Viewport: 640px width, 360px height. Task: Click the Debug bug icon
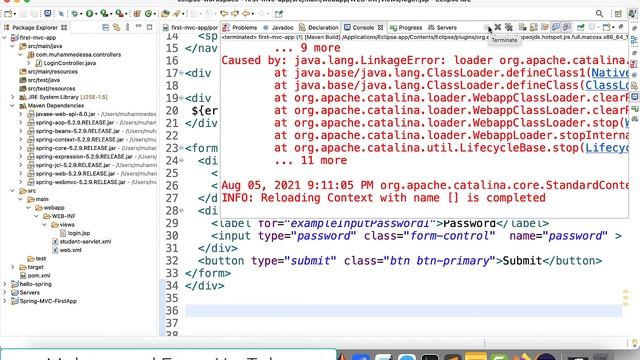pos(75,14)
